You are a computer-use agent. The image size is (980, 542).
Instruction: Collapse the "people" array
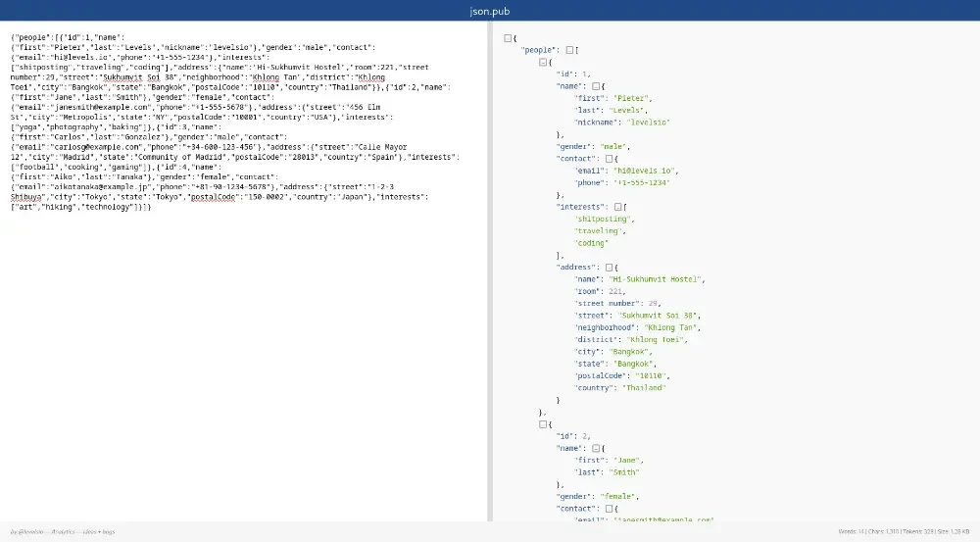(570, 50)
